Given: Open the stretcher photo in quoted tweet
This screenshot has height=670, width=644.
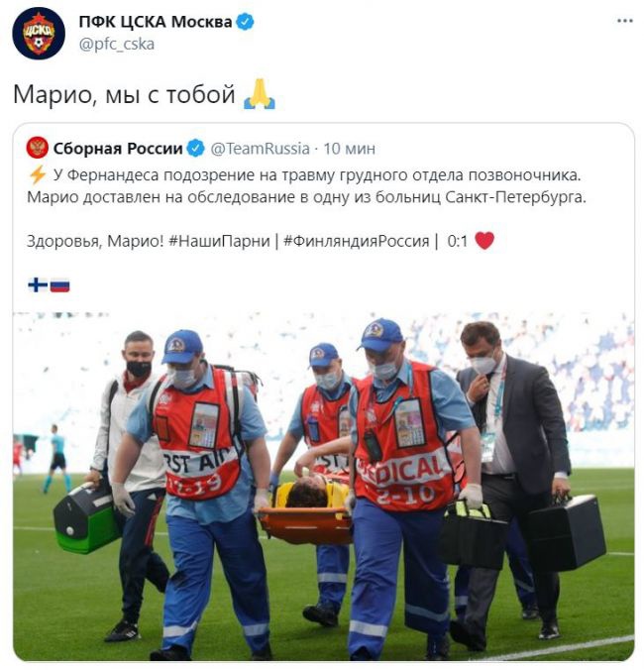Looking at the screenshot, I should [323, 487].
